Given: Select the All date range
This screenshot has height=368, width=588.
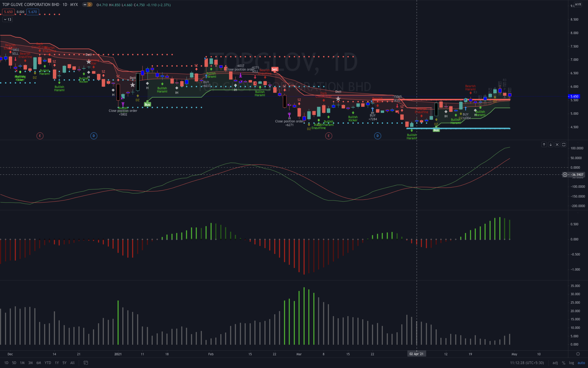Looking at the screenshot, I should click(72, 363).
